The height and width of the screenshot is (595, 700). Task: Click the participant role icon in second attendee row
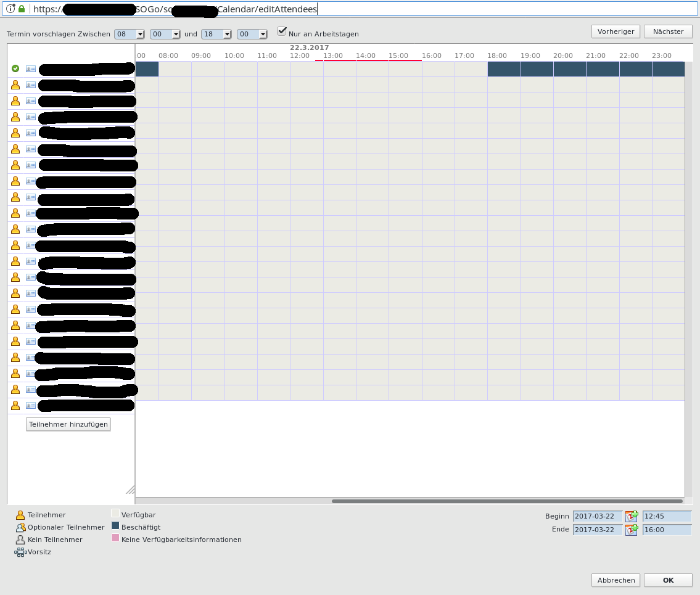15,85
